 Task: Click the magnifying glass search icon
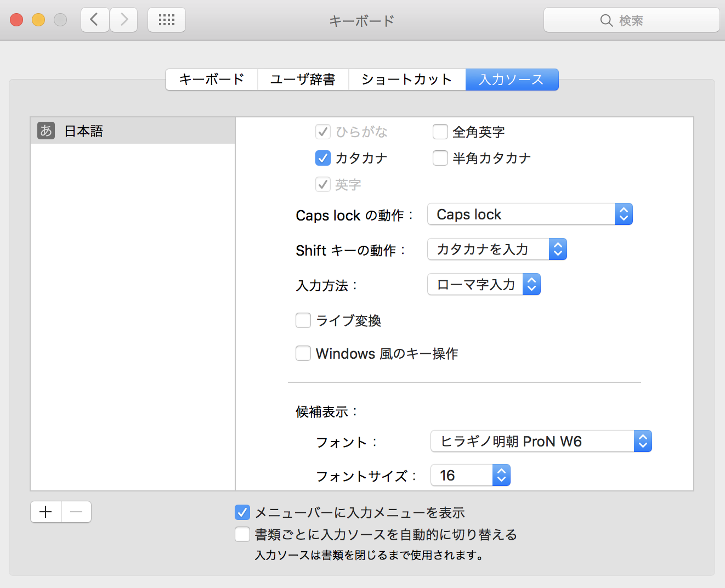(x=606, y=20)
